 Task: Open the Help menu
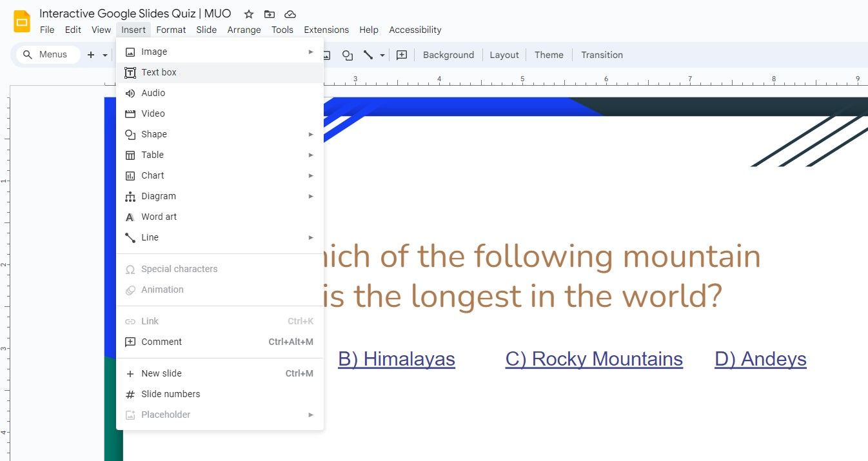click(369, 30)
